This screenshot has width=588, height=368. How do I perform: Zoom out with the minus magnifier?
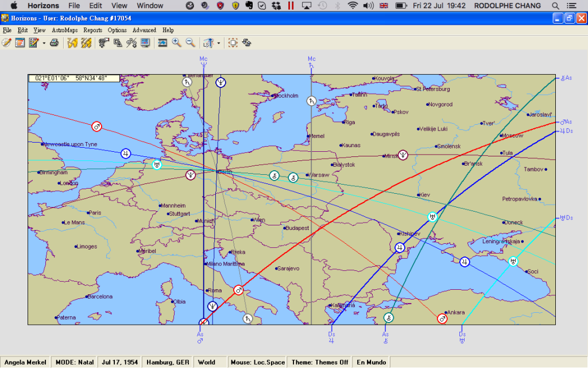click(191, 43)
